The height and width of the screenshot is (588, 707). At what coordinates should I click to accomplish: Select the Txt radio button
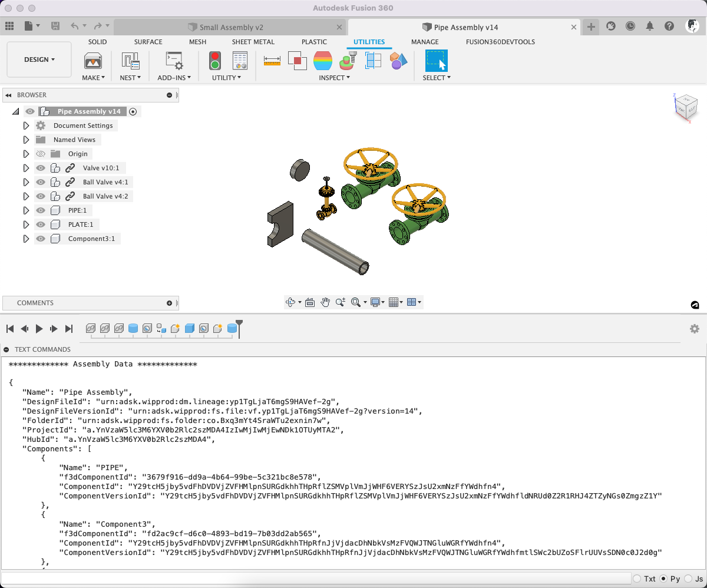[637, 579]
